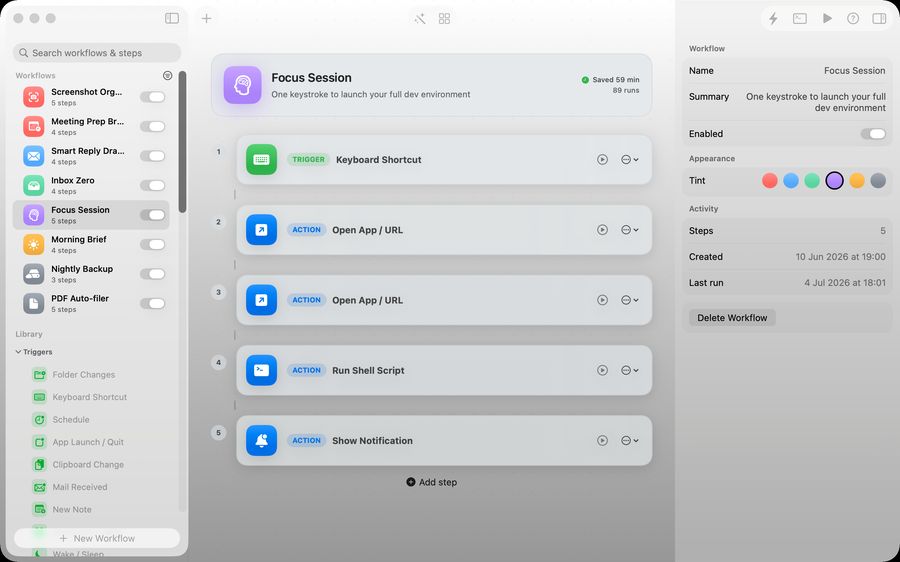Switch to grid view icon

tap(444, 18)
